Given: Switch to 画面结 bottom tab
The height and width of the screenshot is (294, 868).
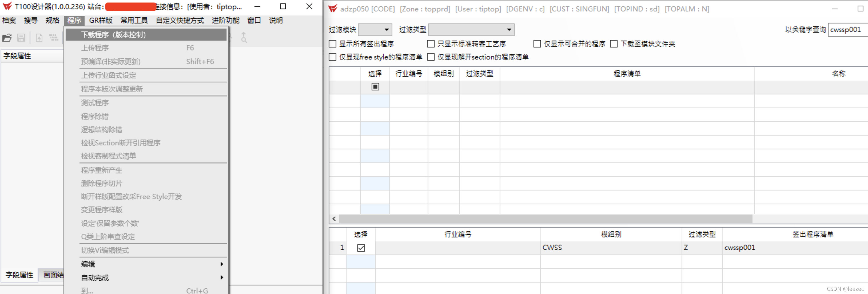Looking at the screenshot, I should [51, 275].
